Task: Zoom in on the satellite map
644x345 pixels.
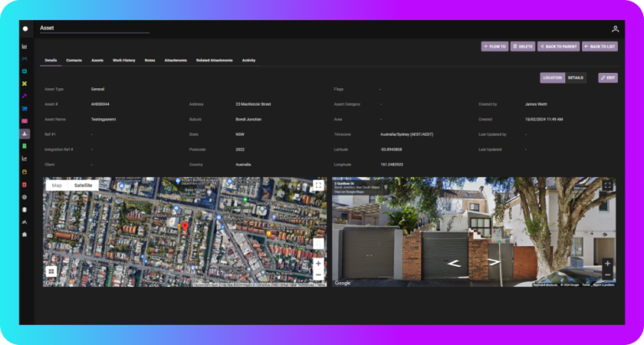Action: point(318,263)
